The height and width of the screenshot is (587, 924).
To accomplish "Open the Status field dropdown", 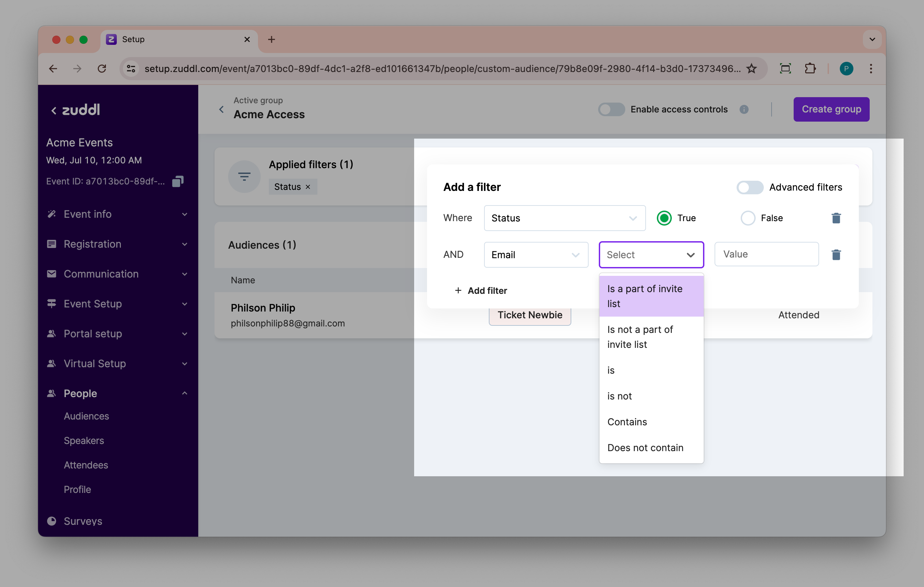I will [x=564, y=218].
